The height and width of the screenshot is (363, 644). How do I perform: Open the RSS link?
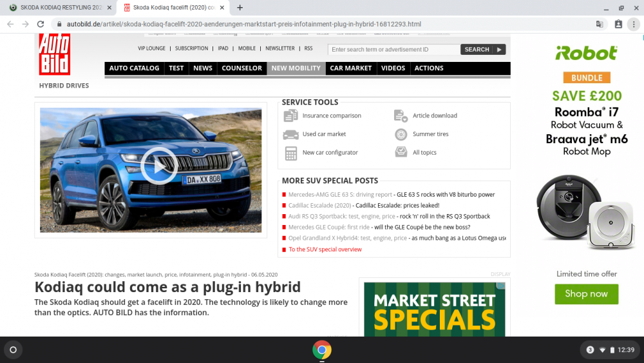[x=308, y=48]
